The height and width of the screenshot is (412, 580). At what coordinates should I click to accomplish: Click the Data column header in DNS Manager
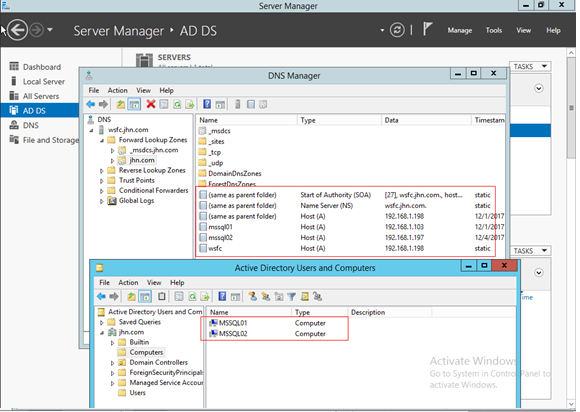(426, 120)
